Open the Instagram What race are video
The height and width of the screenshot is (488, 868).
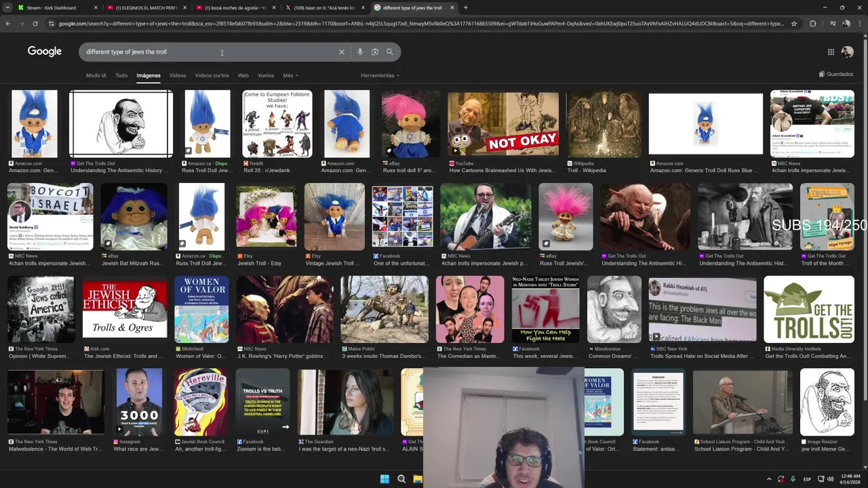[x=139, y=402]
